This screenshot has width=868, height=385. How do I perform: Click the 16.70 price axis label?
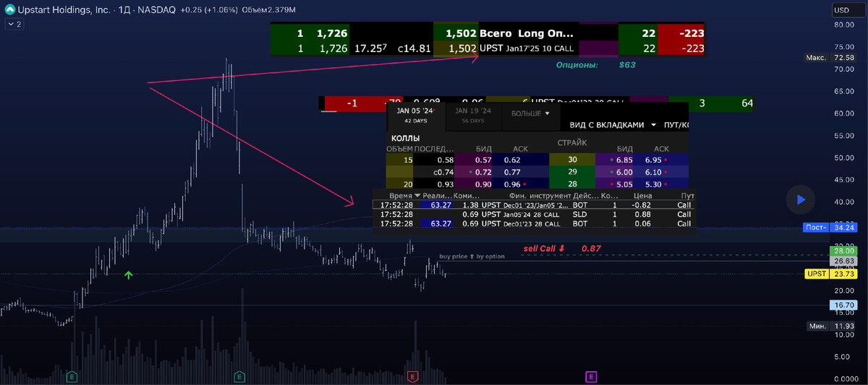(x=843, y=306)
